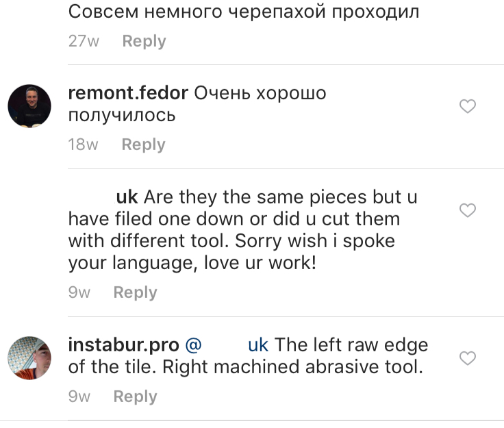504x428 pixels.
Task: Tap the 'Right machined abrasive tool' text
Action: pos(292,367)
